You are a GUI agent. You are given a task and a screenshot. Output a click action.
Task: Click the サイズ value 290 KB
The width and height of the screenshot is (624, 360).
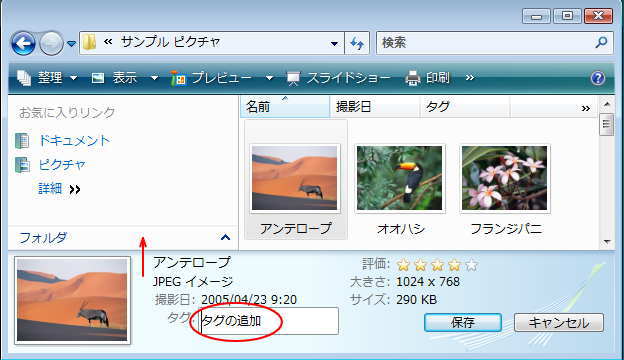point(416,300)
